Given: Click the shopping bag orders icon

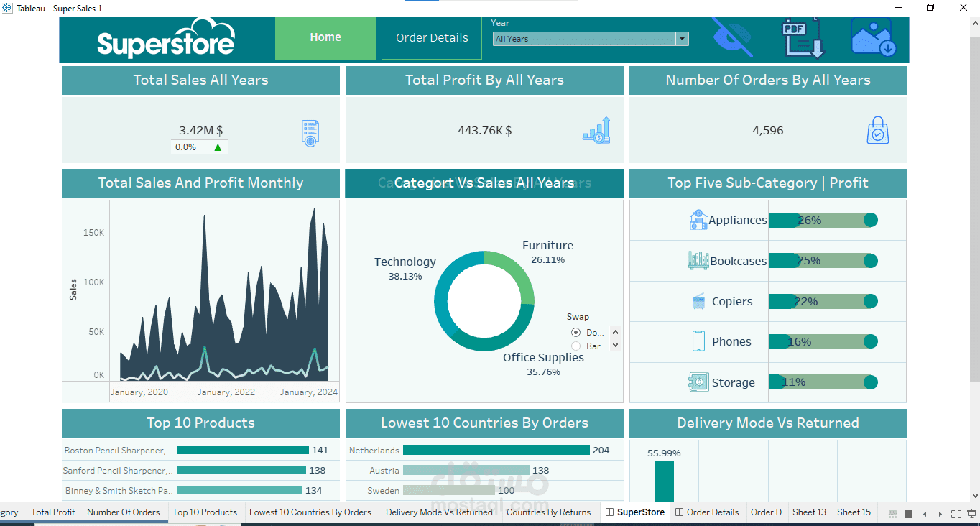Looking at the screenshot, I should (877, 130).
